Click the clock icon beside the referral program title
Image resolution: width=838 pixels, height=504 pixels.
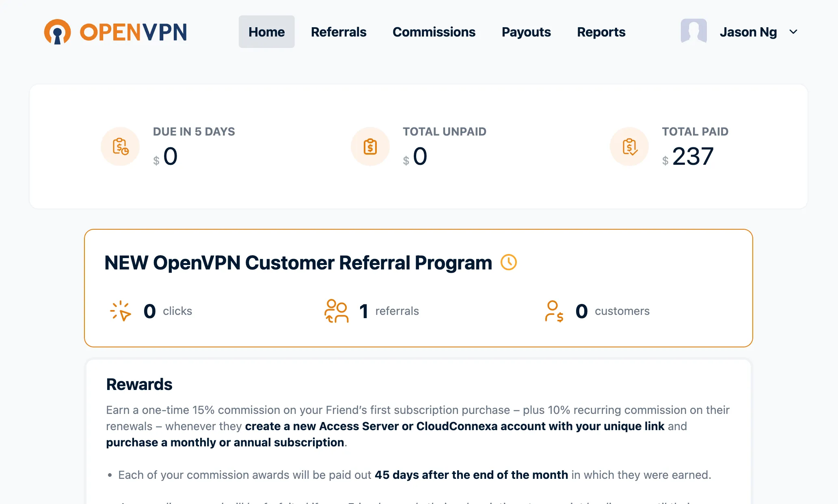509,263
